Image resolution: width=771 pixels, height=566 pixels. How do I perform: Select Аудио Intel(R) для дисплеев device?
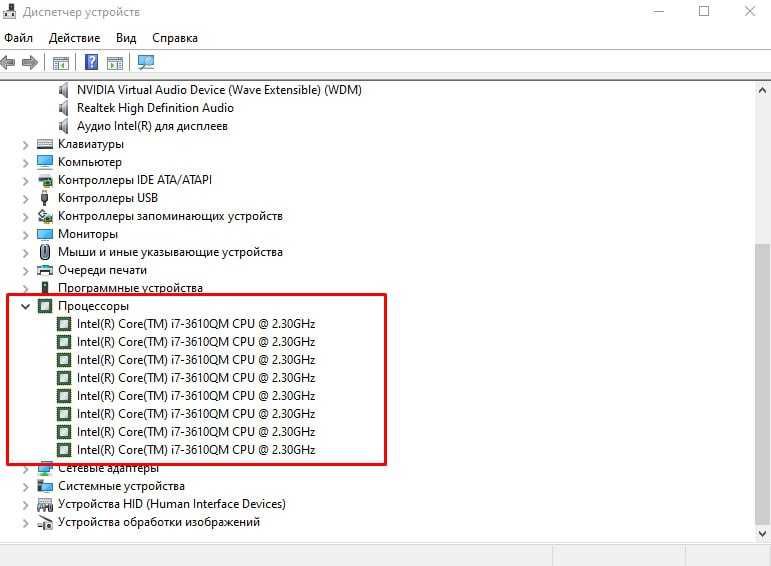click(152, 126)
